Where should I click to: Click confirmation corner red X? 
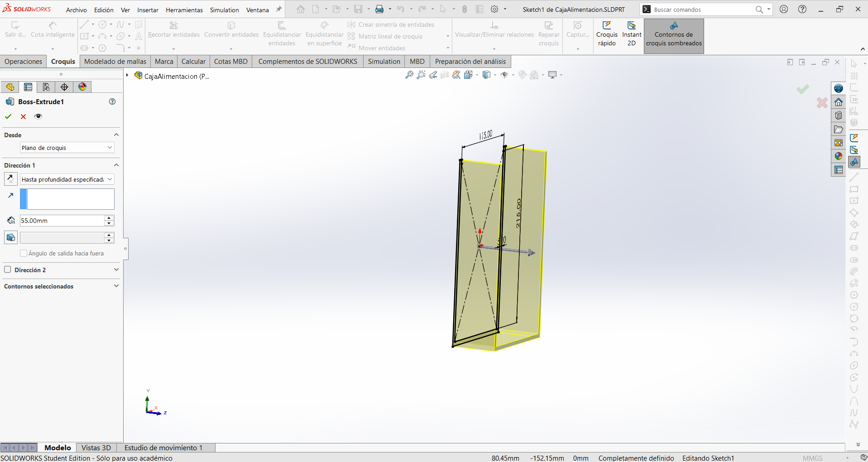tap(822, 103)
